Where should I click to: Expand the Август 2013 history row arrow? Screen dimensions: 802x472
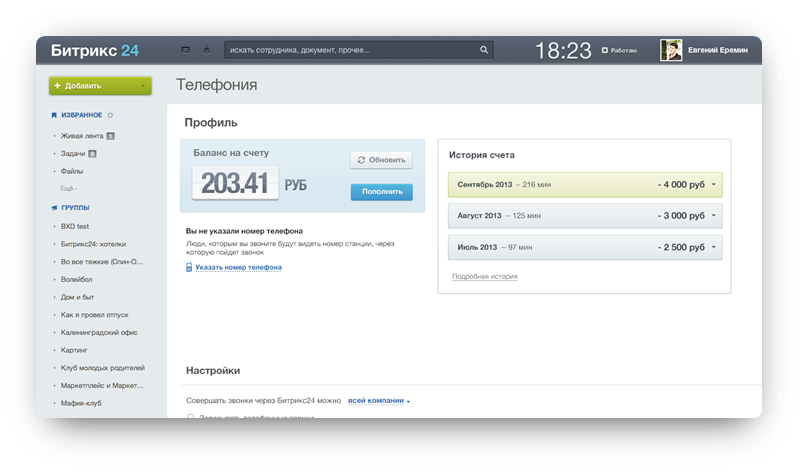(714, 216)
